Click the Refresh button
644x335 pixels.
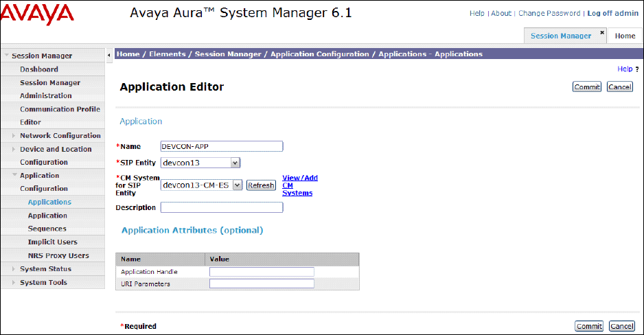point(261,185)
